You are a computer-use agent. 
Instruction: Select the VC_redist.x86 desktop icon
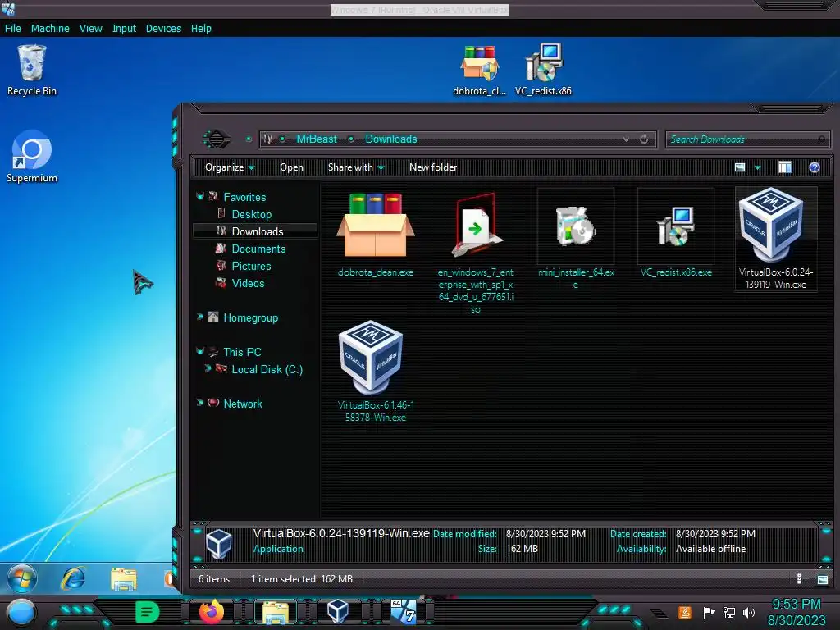543,70
